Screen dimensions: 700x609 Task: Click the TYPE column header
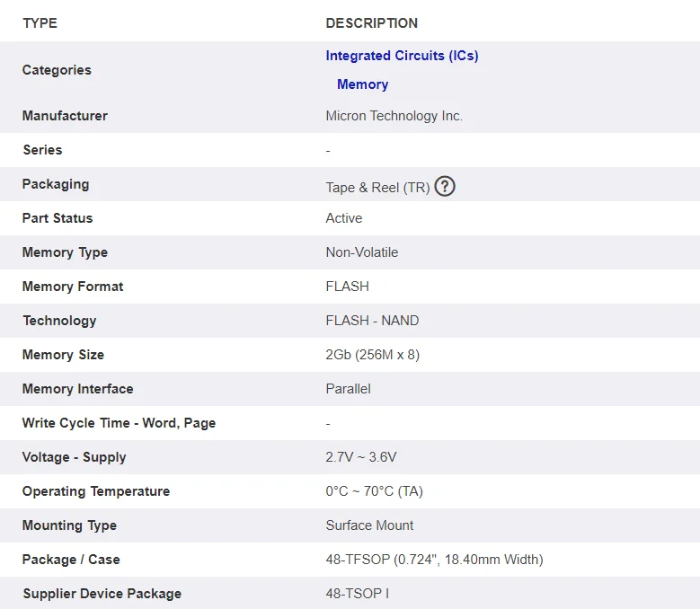click(x=40, y=23)
